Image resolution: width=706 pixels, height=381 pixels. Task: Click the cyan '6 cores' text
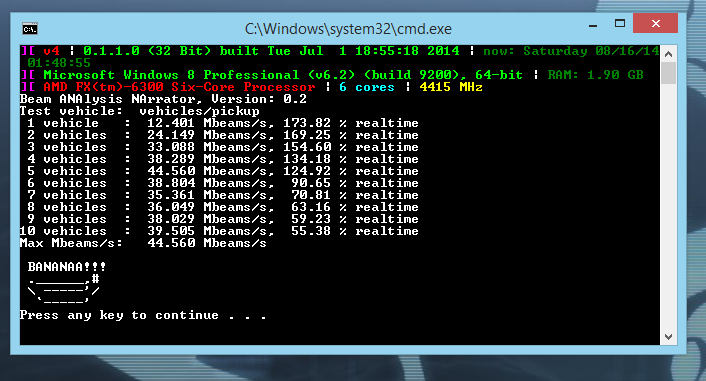coord(367,87)
